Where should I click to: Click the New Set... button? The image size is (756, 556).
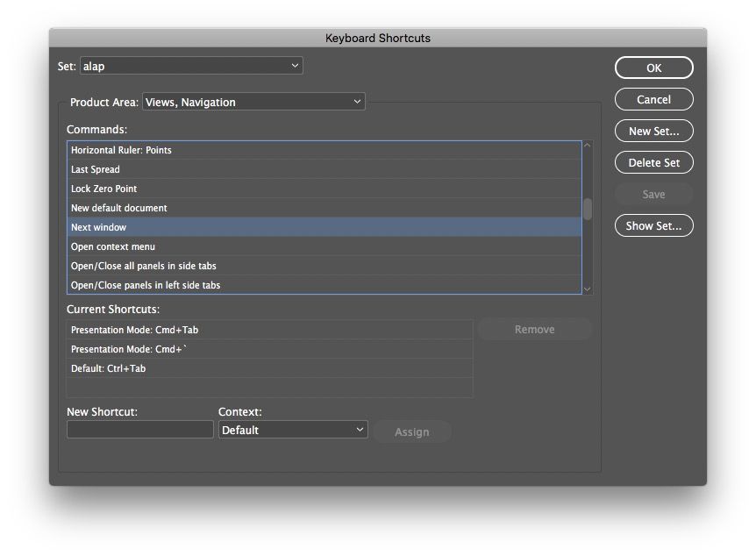(x=653, y=131)
